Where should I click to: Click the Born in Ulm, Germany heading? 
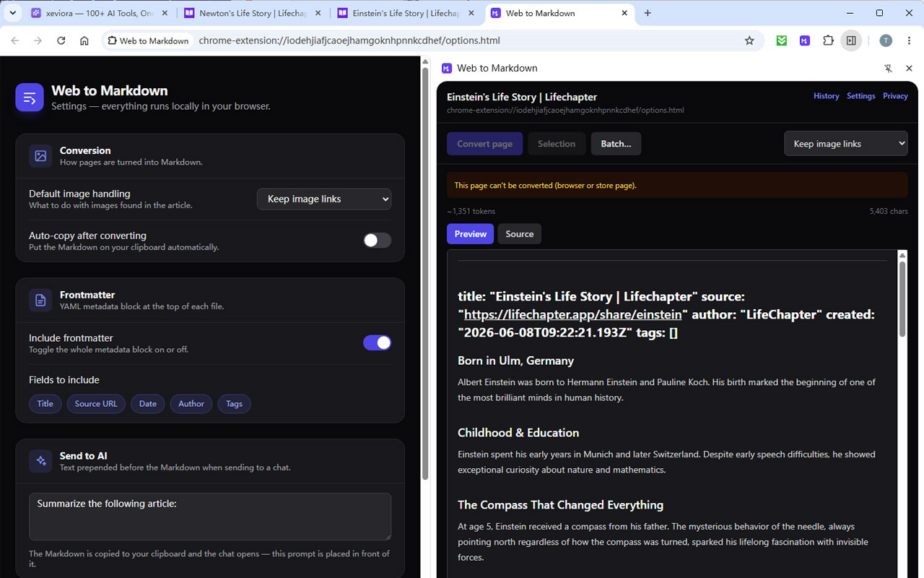(515, 361)
